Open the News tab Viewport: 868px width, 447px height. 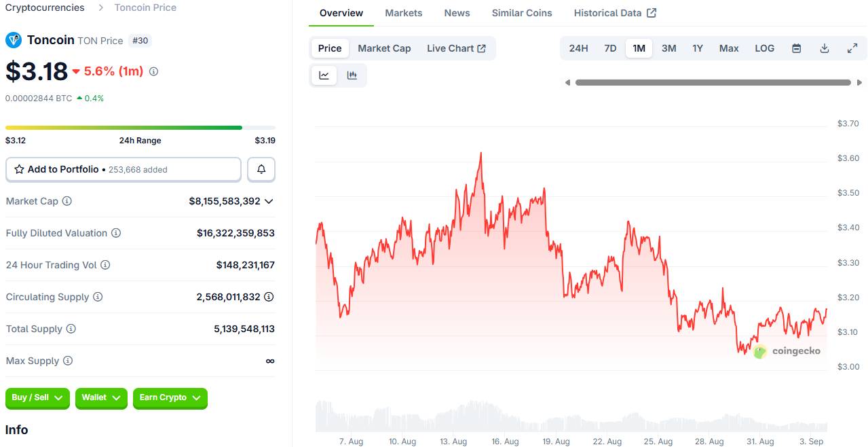457,13
